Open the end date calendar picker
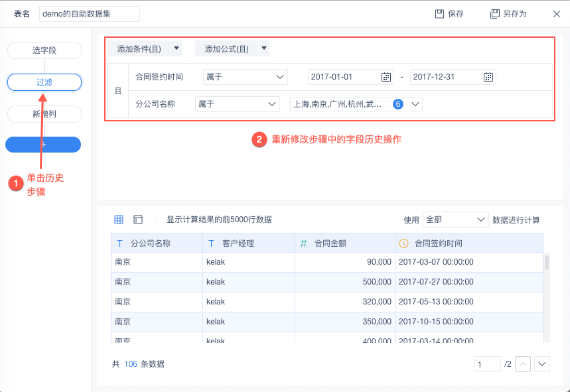The height and width of the screenshot is (392, 570). (488, 77)
